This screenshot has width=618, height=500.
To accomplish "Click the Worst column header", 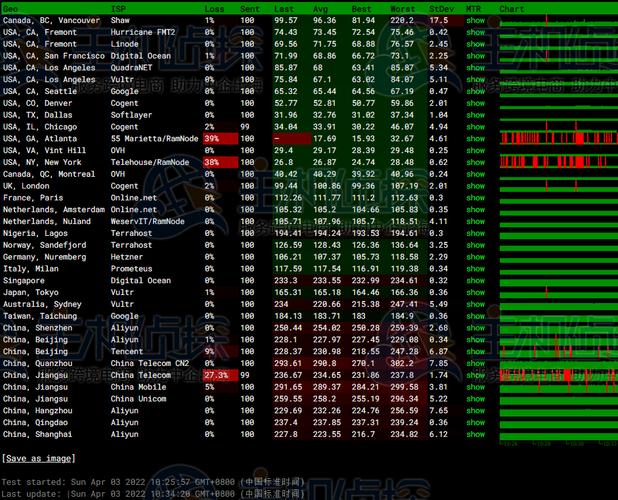I will tap(403, 9).
